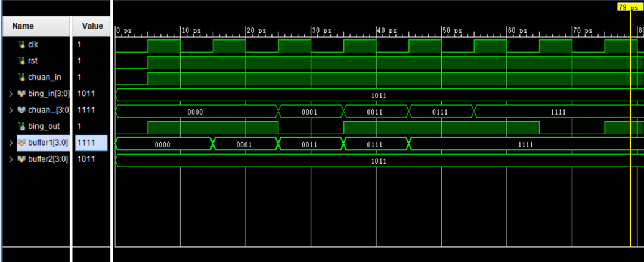Click the 0001 segment in buffer1 waveform
644x262 pixels.
click(244, 144)
